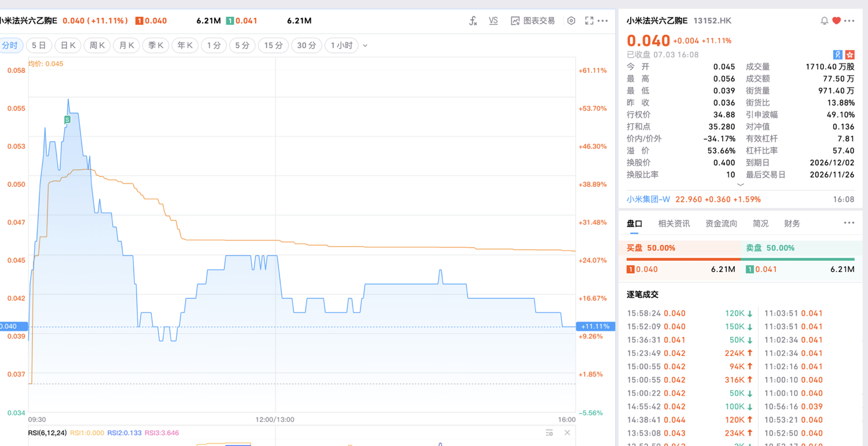Switch to 日K chart
This screenshot has width=868, height=446.
pos(68,45)
